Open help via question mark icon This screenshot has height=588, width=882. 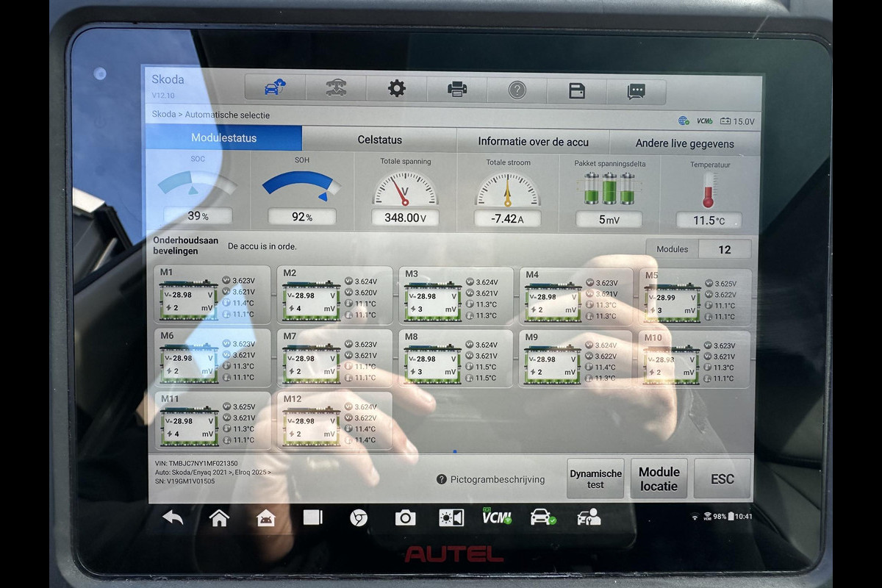pos(517,90)
